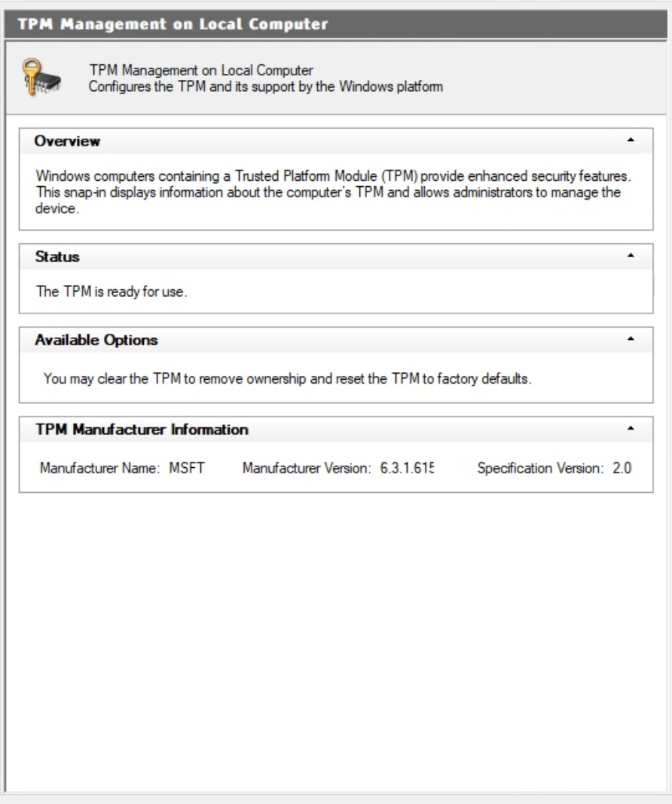
Task: Click the Available Options header
Action: [x=336, y=340]
